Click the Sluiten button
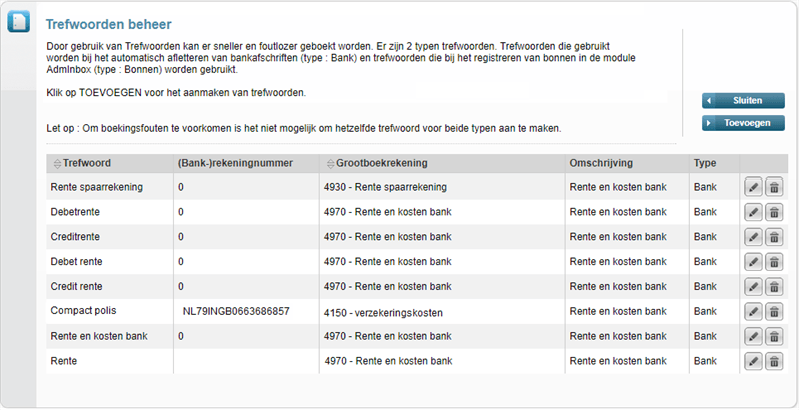 [743, 101]
